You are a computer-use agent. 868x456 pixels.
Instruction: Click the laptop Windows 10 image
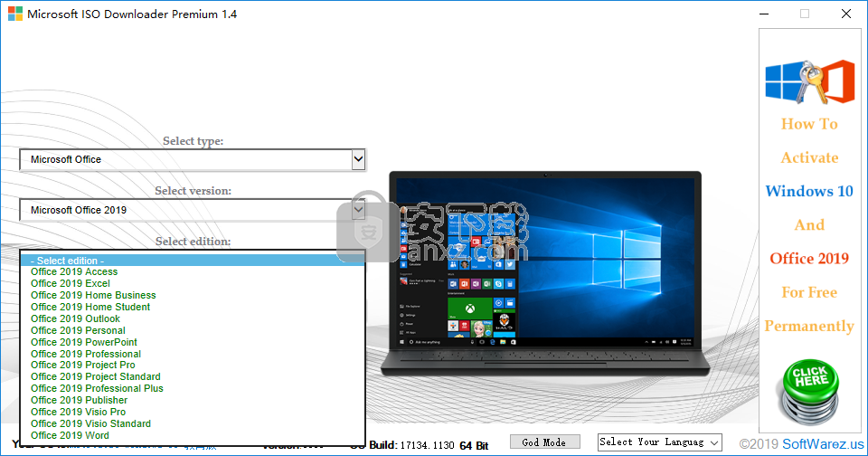pyautogui.click(x=544, y=273)
